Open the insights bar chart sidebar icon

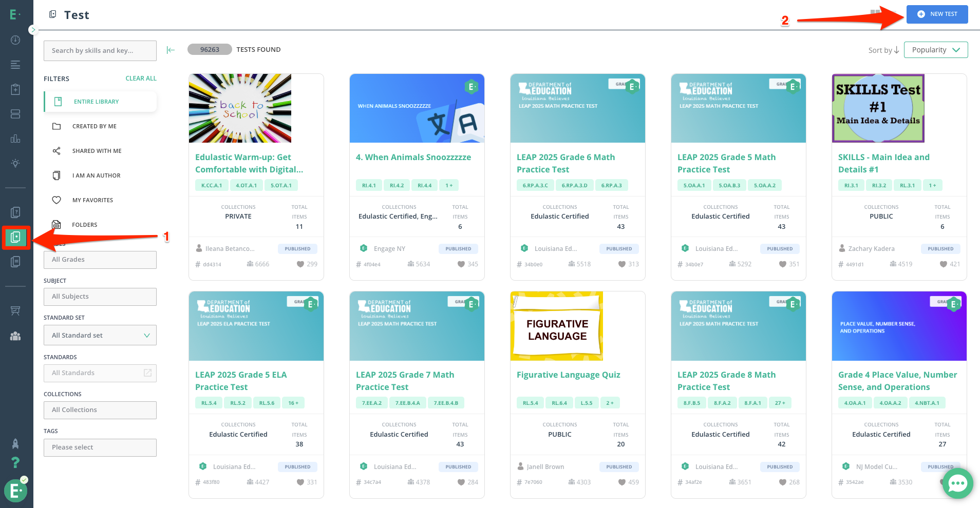point(15,139)
